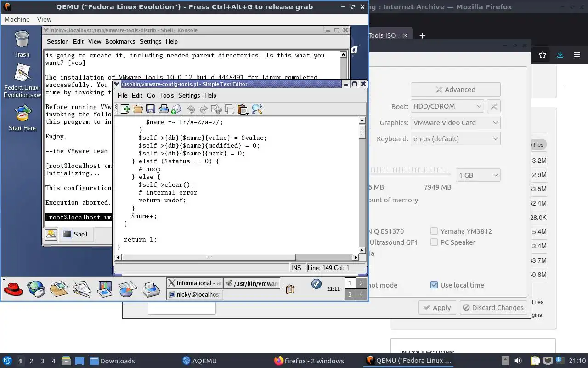Click the tools icon button beside Boot dropdown
Image resolution: width=588 pixels, height=368 pixels.
[494, 106]
